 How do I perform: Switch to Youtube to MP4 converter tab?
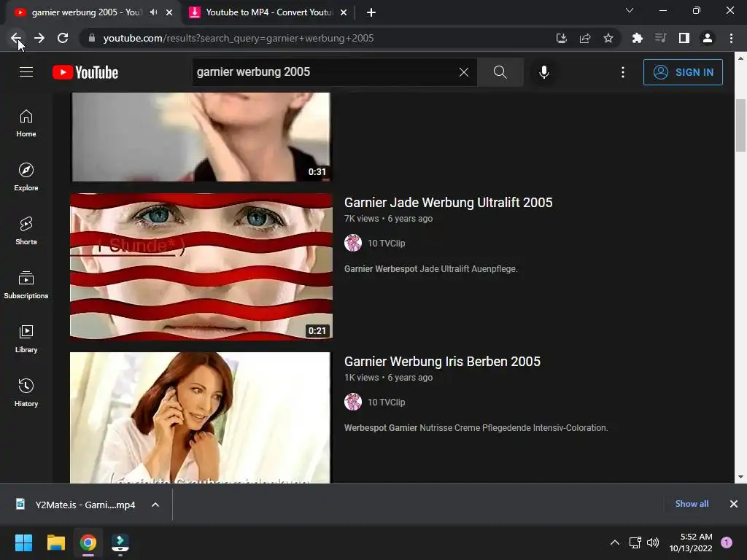(x=269, y=12)
